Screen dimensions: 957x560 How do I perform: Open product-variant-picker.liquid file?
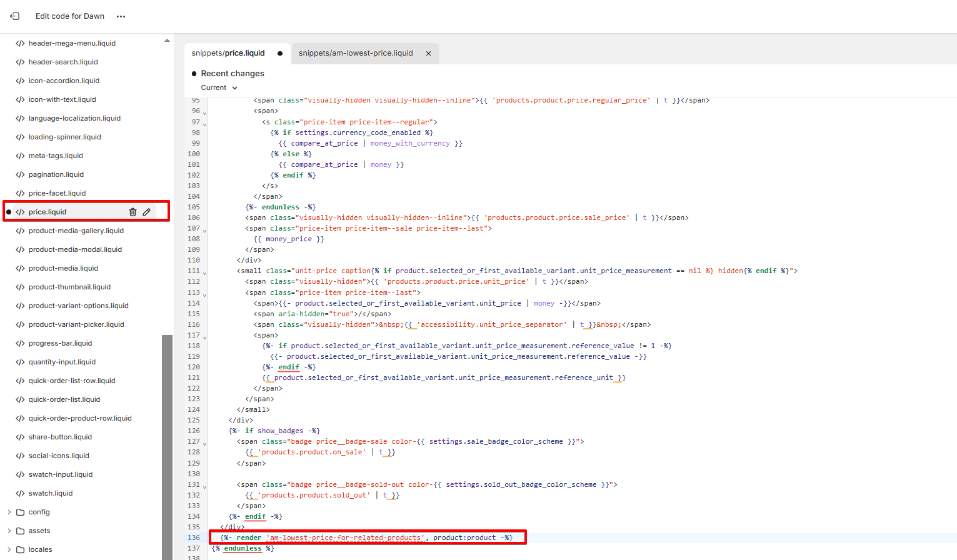[76, 324]
